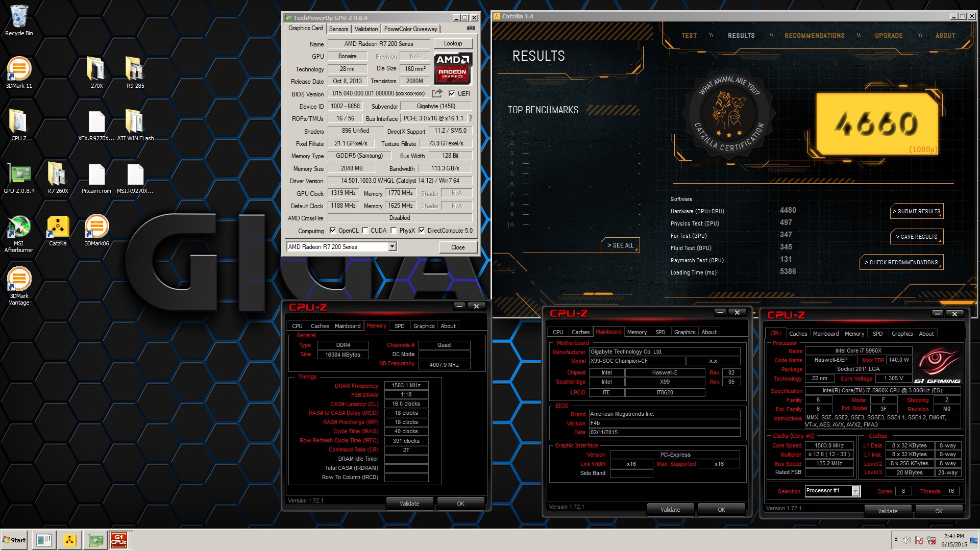Select Caches tab in mainboard CPU-Z window
This screenshot has width=980, height=551.
tap(580, 332)
